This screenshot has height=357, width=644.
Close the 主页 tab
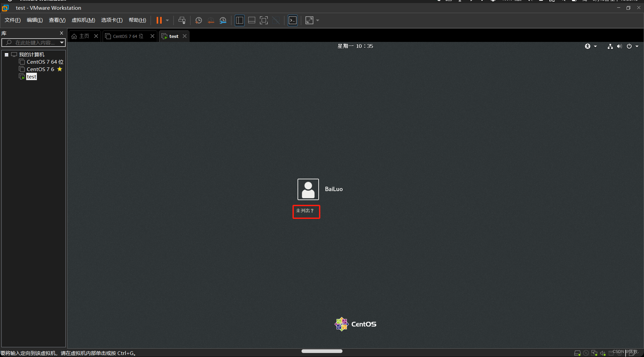pos(96,36)
